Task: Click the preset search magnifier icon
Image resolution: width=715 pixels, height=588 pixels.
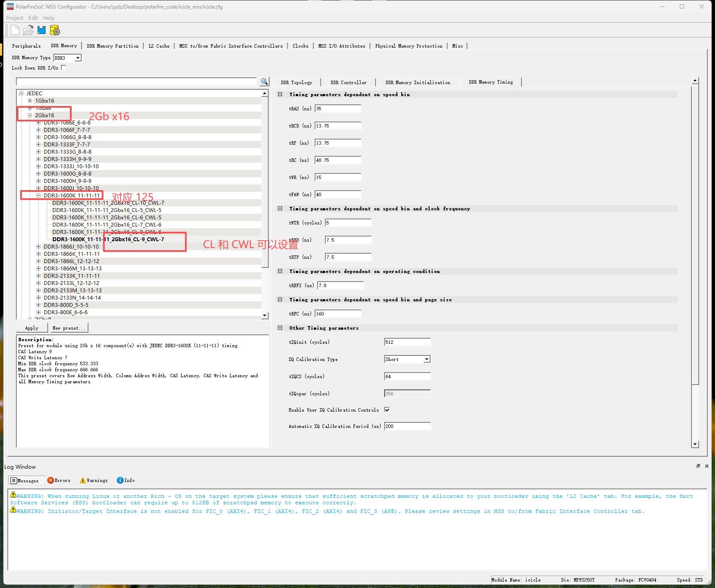Action: click(x=264, y=82)
